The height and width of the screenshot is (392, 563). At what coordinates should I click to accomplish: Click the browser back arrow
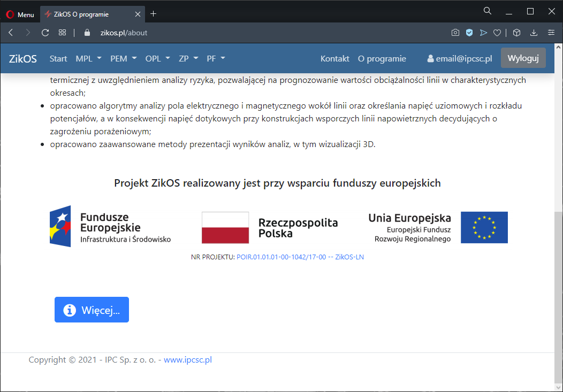click(11, 33)
